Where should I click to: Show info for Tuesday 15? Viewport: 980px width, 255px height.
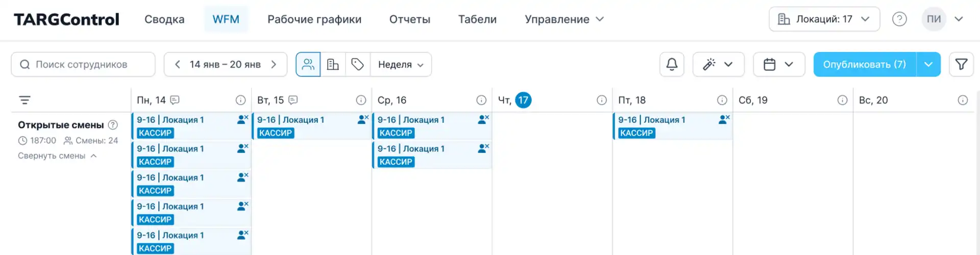[x=361, y=100]
